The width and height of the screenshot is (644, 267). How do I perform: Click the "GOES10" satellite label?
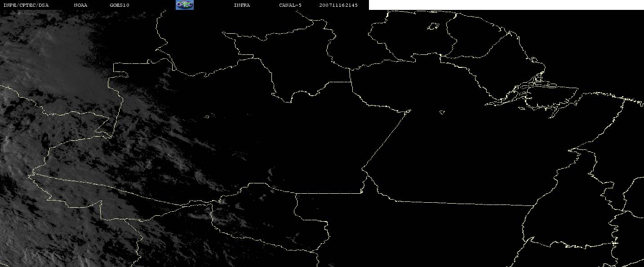pyautogui.click(x=120, y=5)
